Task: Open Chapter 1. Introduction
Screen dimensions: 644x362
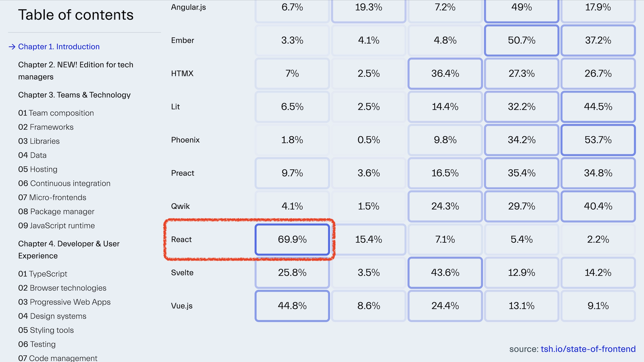Action: coord(59,47)
